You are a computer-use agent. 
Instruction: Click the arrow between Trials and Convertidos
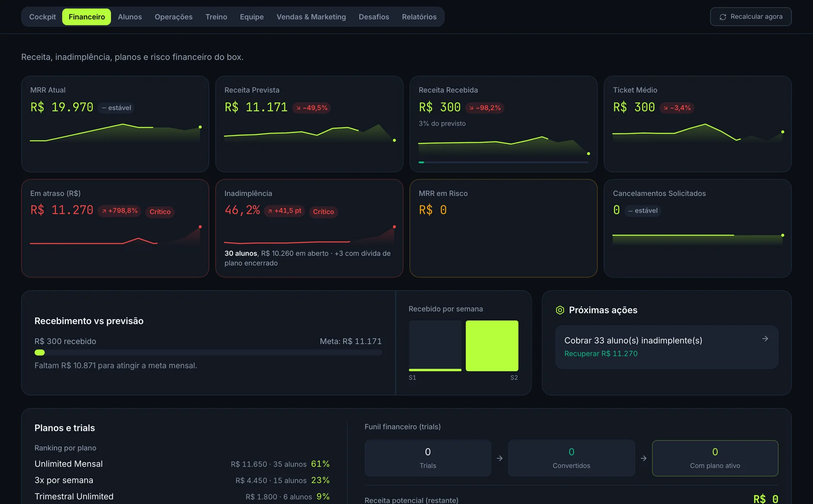point(500,458)
